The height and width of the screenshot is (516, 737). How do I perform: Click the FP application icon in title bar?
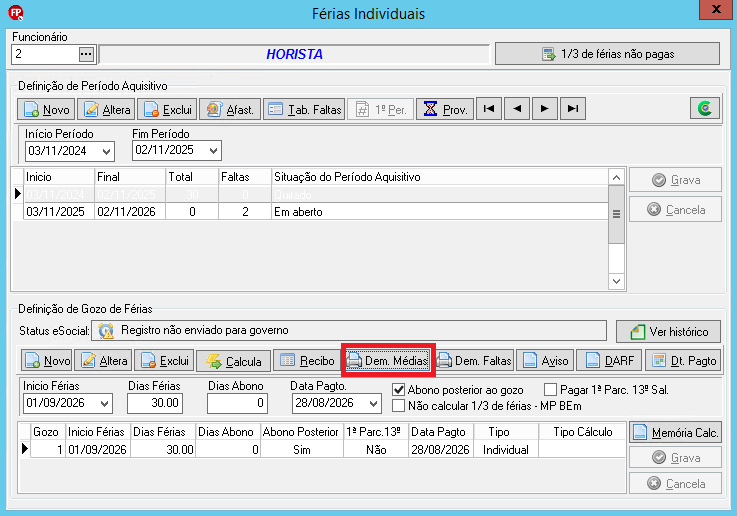(x=16, y=13)
